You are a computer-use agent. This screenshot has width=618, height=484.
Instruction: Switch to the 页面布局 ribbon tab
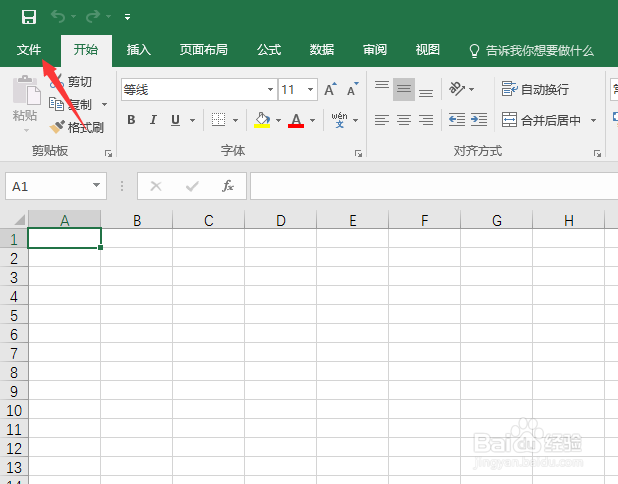point(204,50)
